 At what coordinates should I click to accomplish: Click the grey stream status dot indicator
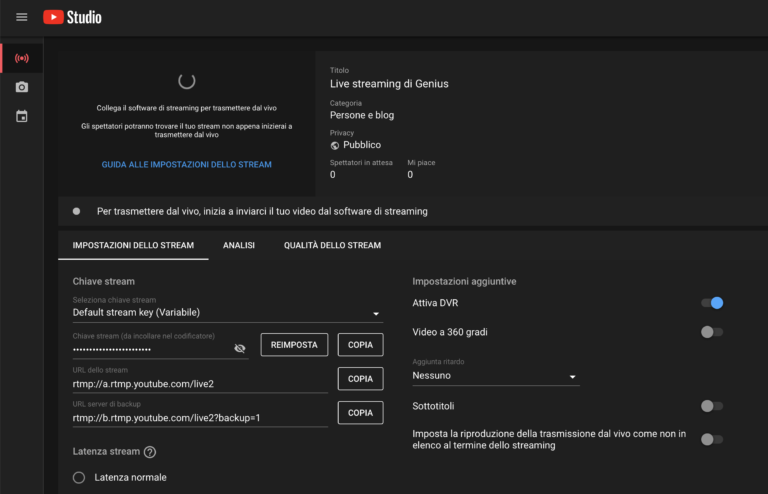(x=76, y=212)
